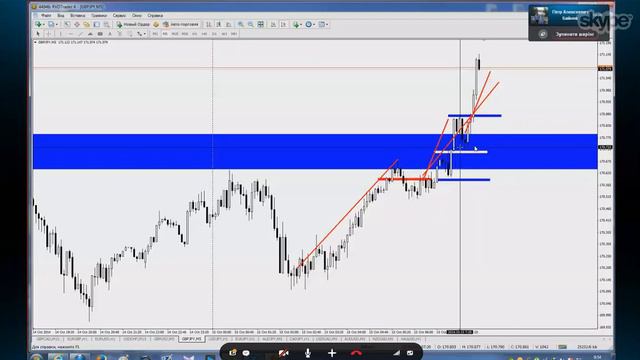Viewport: 640px width, 360px height.
Task: Expand the new chart dropdown arrow
Action: 44,24
